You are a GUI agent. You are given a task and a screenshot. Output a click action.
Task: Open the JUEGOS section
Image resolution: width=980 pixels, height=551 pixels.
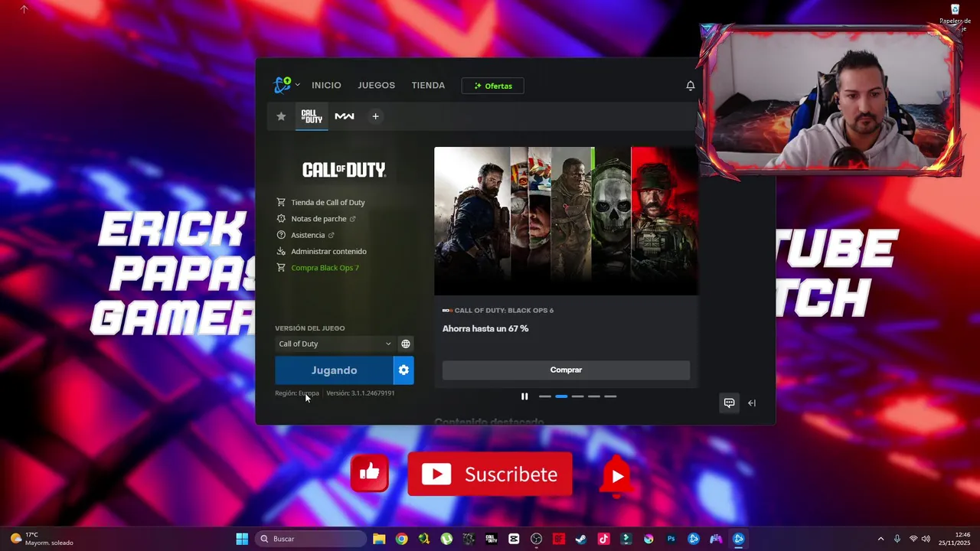tap(376, 85)
